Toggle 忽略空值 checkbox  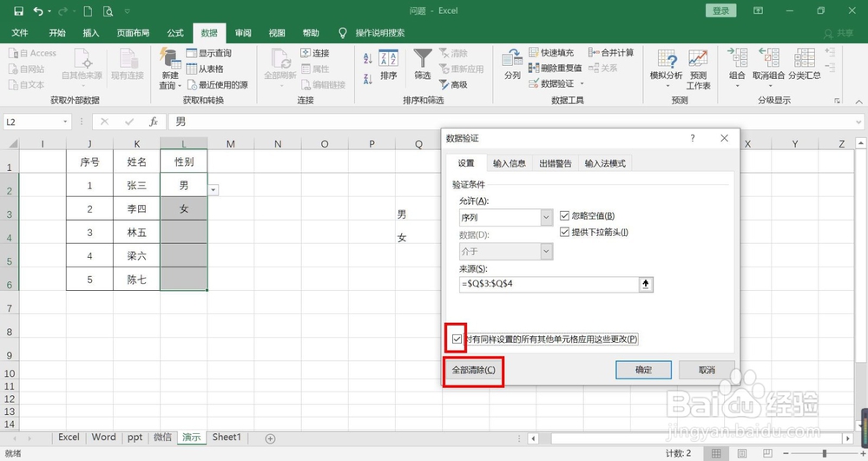pos(565,216)
